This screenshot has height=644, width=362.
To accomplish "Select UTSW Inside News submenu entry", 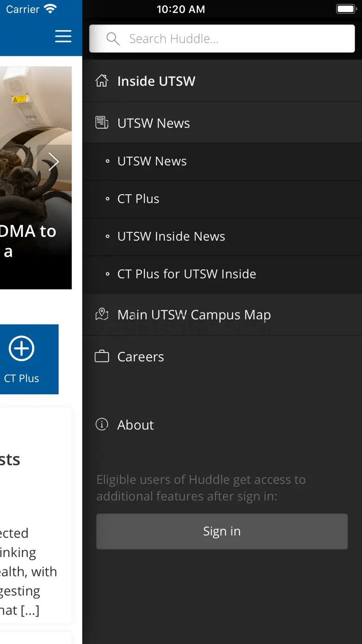I will (x=222, y=236).
